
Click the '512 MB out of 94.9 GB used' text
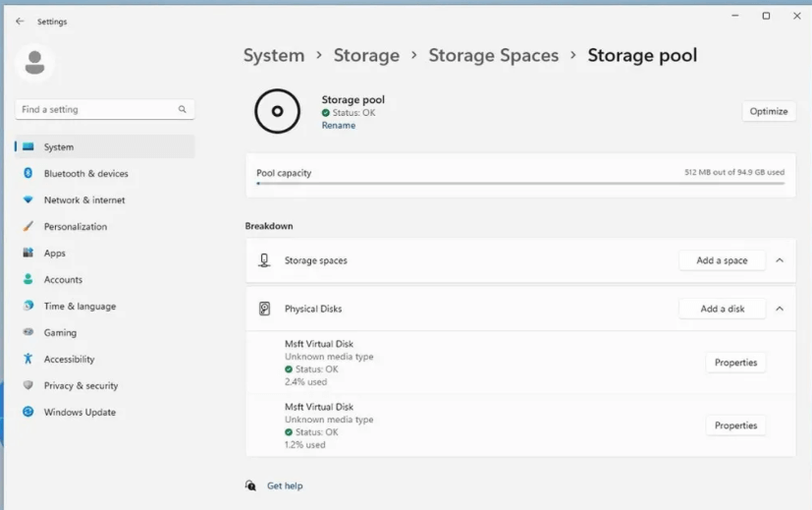point(734,172)
